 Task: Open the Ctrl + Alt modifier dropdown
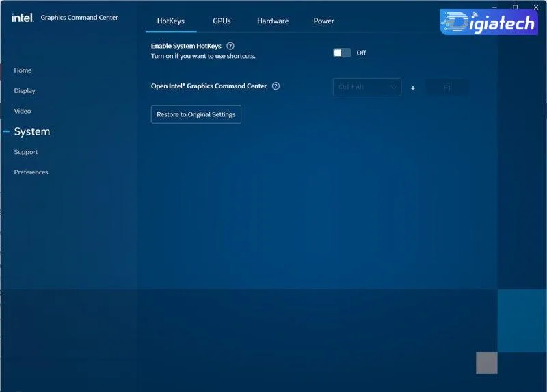coord(367,87)
